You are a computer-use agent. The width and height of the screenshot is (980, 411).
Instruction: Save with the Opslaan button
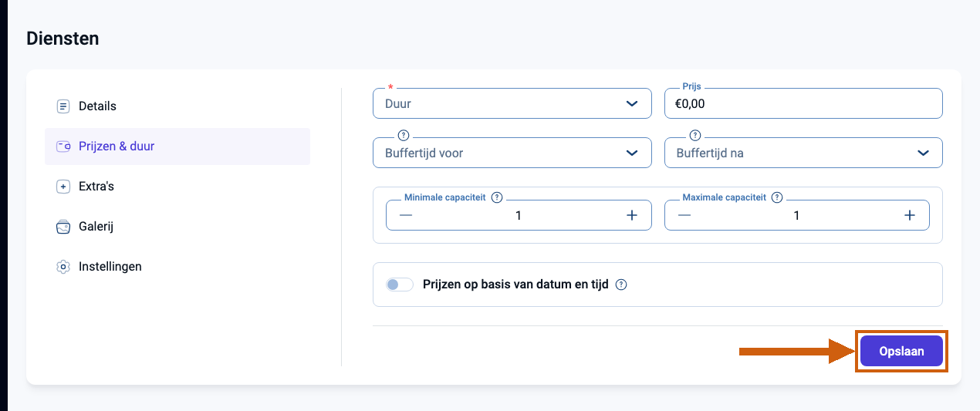point(901,351)
